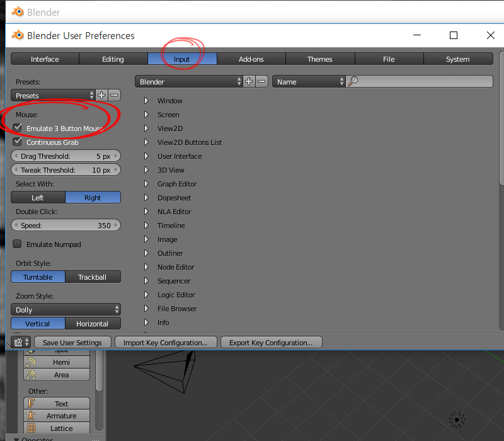Viewport: 504px width, 441px height.
Task: Select Horizontal zoom direction
Action: [x=93, y=323]
